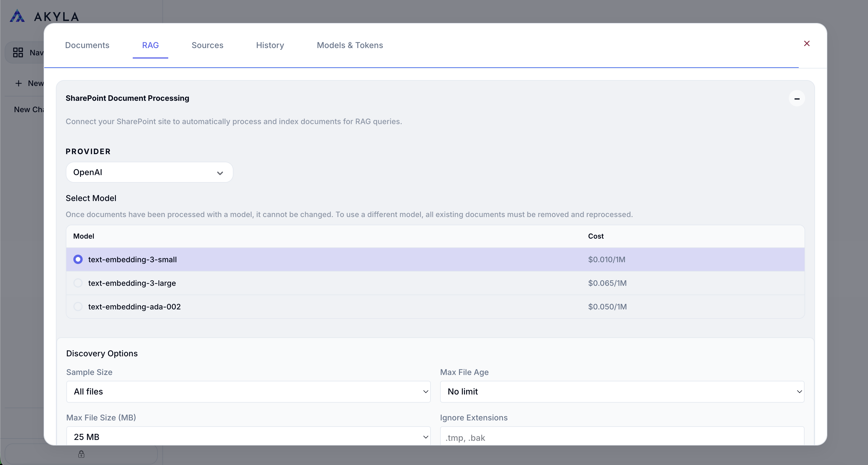Screen dimensions: 868x465
Task: Click the Ignore Extensions input field
Action: [622, 437]
